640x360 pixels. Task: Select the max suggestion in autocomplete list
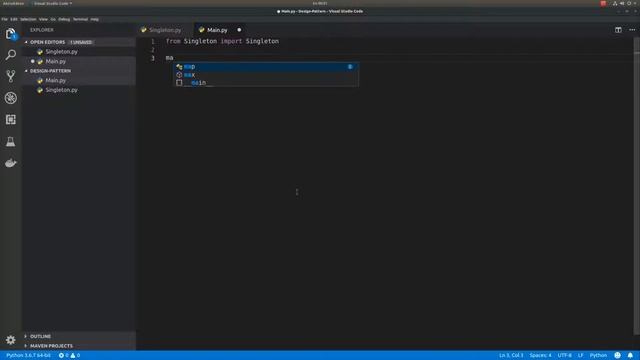(x=267, y=75)
